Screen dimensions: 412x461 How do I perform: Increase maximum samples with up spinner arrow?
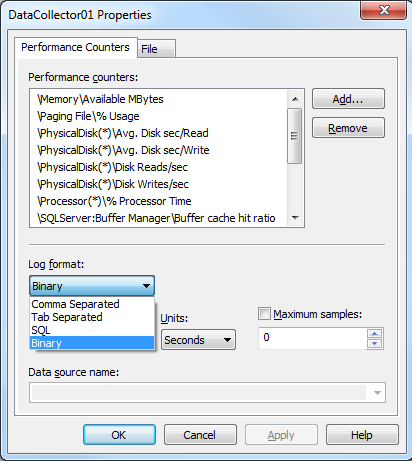coord(375,333)
